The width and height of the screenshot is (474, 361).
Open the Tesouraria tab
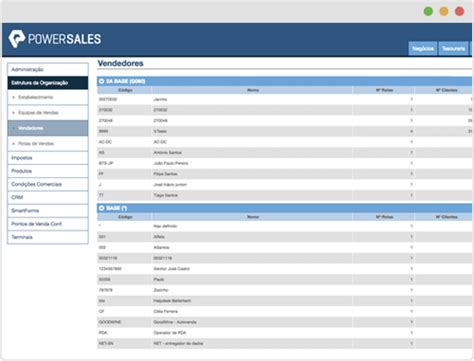pyautogui.click(x=453, y=49)
